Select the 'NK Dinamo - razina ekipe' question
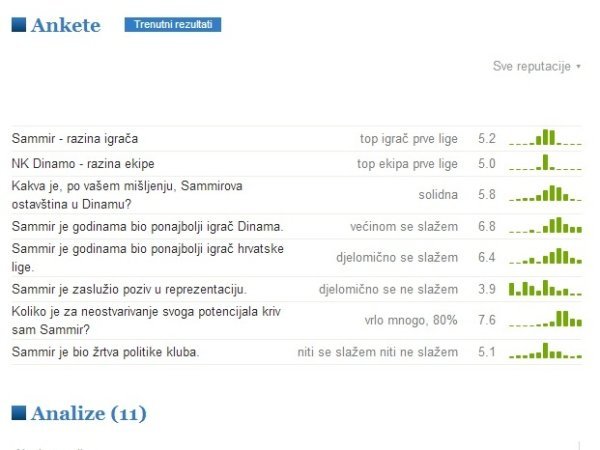600x450 pixels. pos(83,163)
